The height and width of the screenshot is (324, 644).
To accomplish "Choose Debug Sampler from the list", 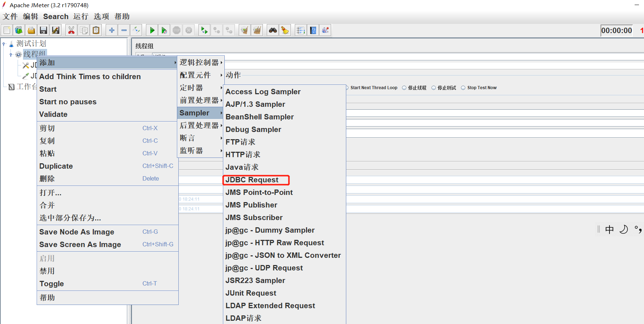I will pos(284,129).
